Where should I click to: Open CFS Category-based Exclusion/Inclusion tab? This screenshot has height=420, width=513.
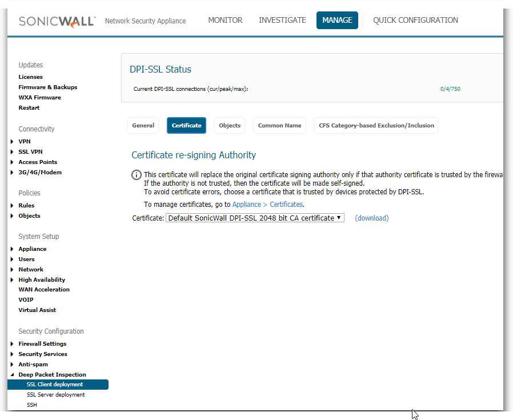point(376,125)
